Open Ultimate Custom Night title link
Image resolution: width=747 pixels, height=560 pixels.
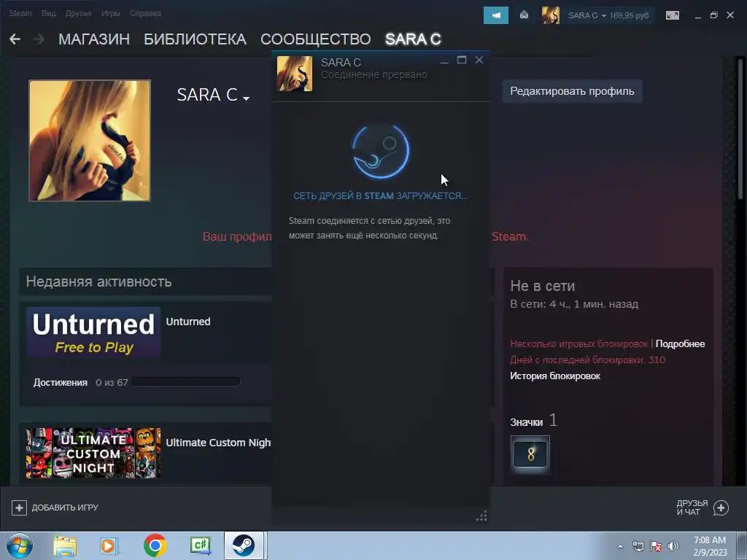pyautogui.click(x=219, y=443)
